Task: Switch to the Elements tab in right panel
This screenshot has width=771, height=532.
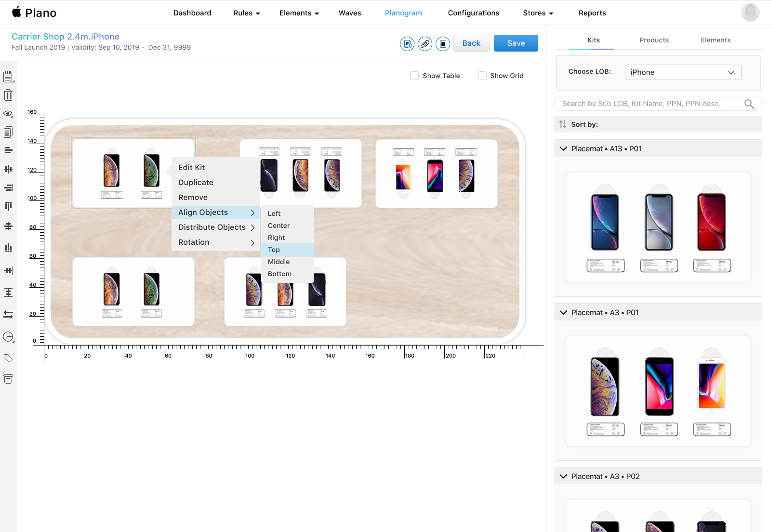Action: pos(716,40)
